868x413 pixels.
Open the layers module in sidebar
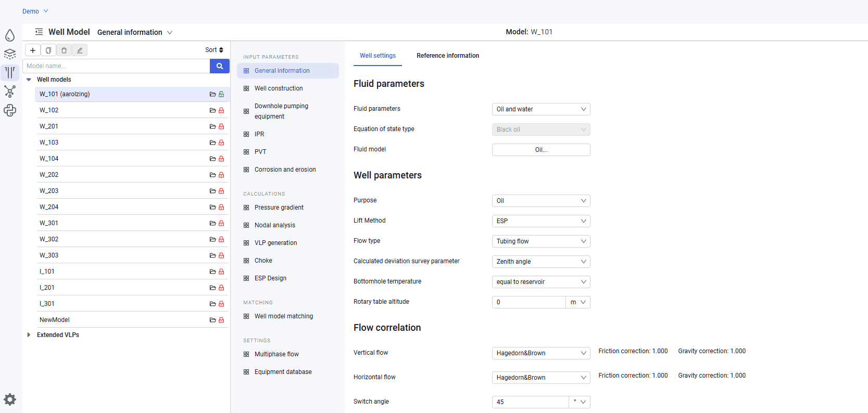(x=10, y=54)
